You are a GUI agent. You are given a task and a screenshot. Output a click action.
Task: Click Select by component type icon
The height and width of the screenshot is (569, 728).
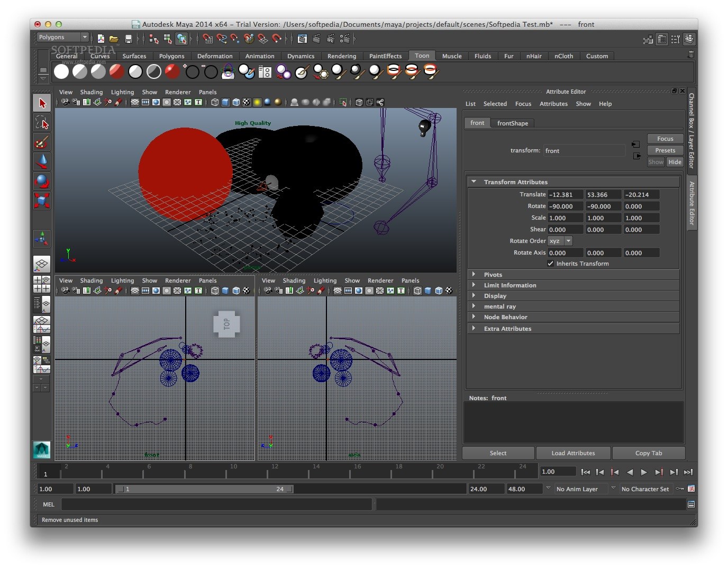181,39
